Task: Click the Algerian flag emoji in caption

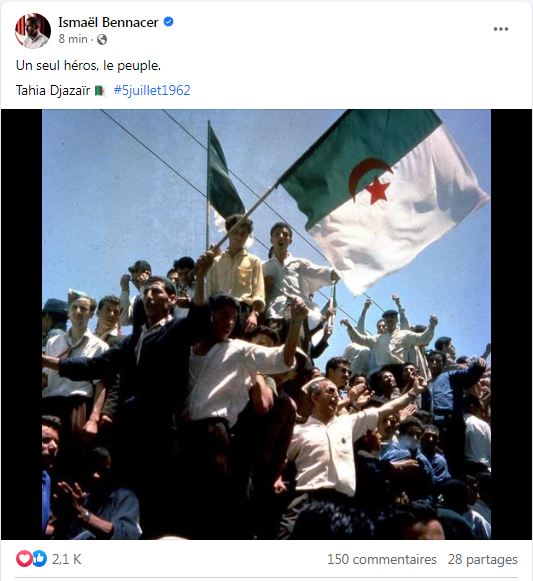Action: tap(99, 91)
